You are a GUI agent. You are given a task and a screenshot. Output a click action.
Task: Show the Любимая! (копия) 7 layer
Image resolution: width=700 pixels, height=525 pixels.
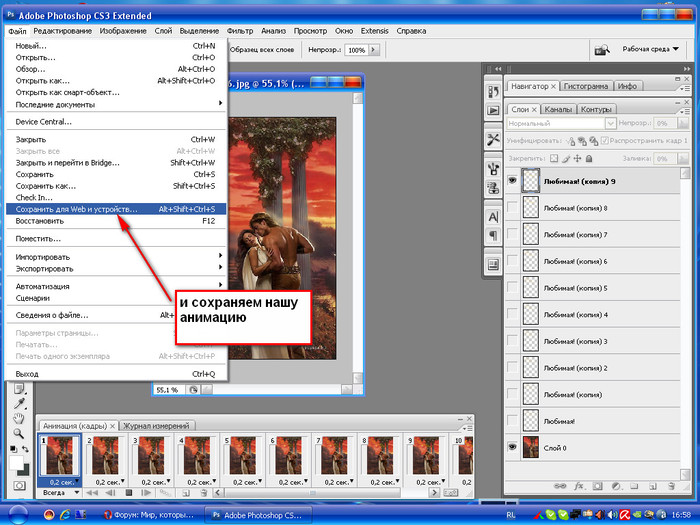click(512, 234)
